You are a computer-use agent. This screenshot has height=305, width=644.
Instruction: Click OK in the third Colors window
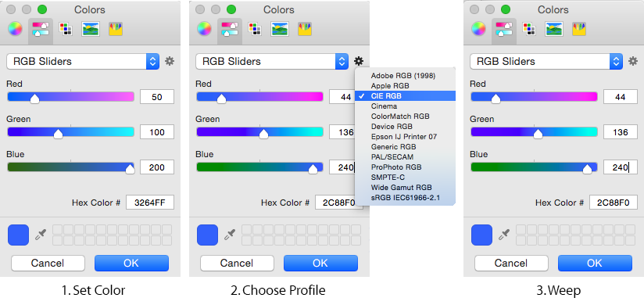595,263
